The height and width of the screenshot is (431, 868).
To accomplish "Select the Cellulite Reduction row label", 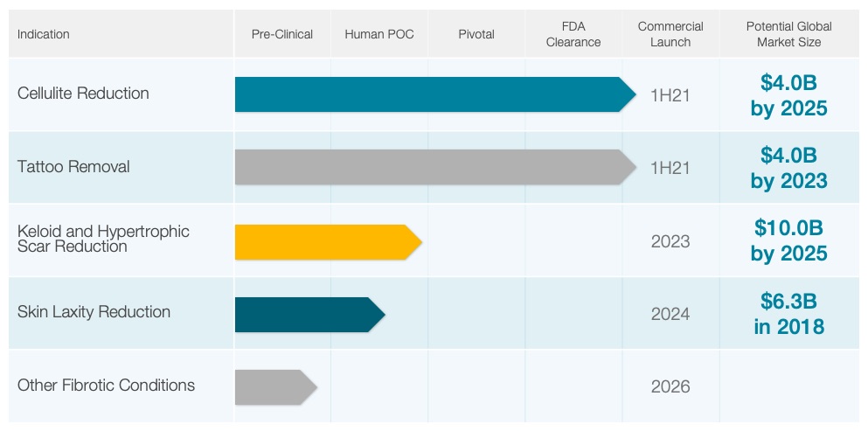I will pyautogui.click(x=83, y=94).
